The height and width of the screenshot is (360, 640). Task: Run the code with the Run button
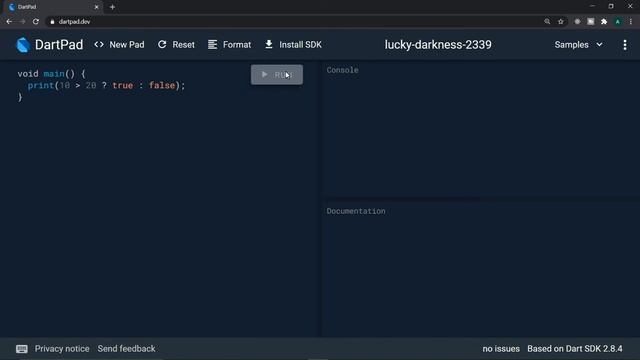277,75
